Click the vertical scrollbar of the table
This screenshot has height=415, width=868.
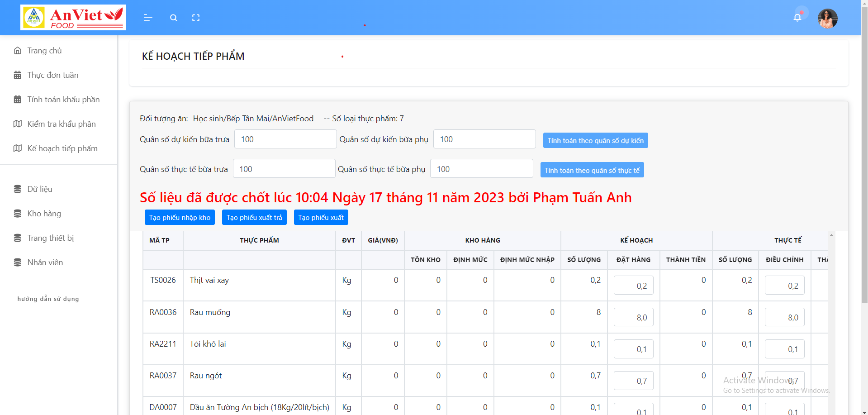click(831, 317)
